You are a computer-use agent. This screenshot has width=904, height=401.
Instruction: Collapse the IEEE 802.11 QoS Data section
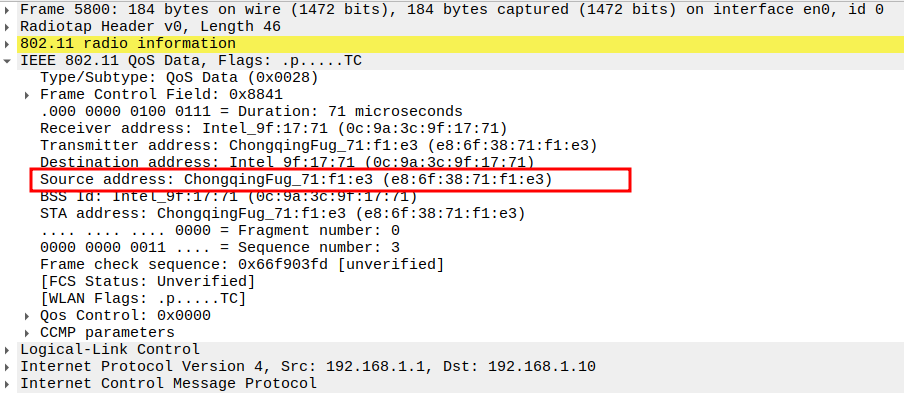pyautogui.click(x=9, y=61)
